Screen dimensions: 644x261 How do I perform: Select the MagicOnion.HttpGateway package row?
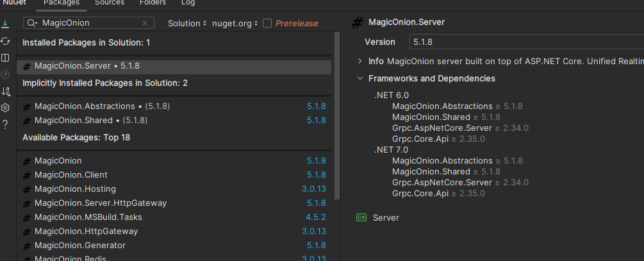pos(174,232)
